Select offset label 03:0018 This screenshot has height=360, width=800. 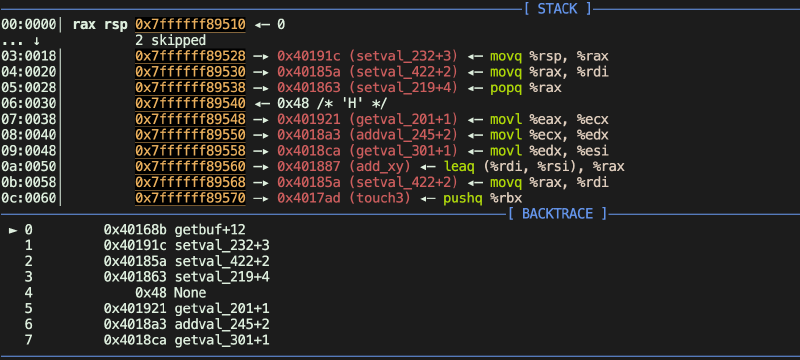point(29,56)
